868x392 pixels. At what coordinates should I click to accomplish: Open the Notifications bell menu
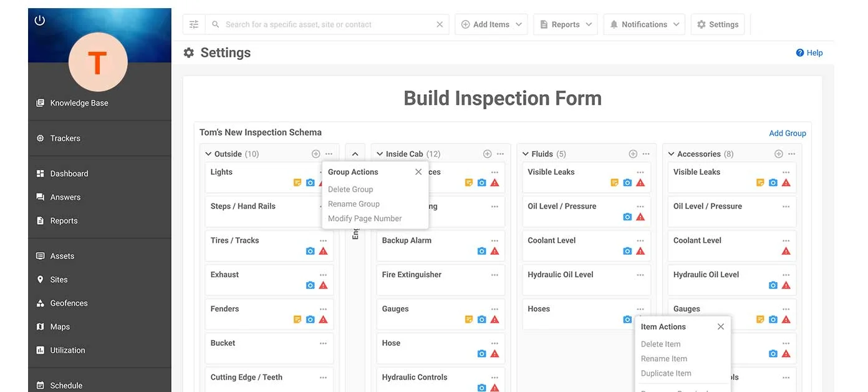(644, 24)
